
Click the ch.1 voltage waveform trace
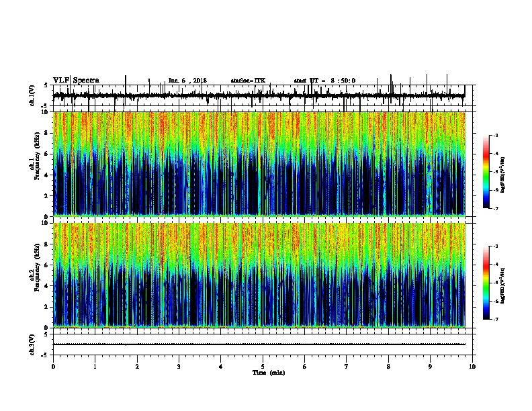[x=259, y=96]
